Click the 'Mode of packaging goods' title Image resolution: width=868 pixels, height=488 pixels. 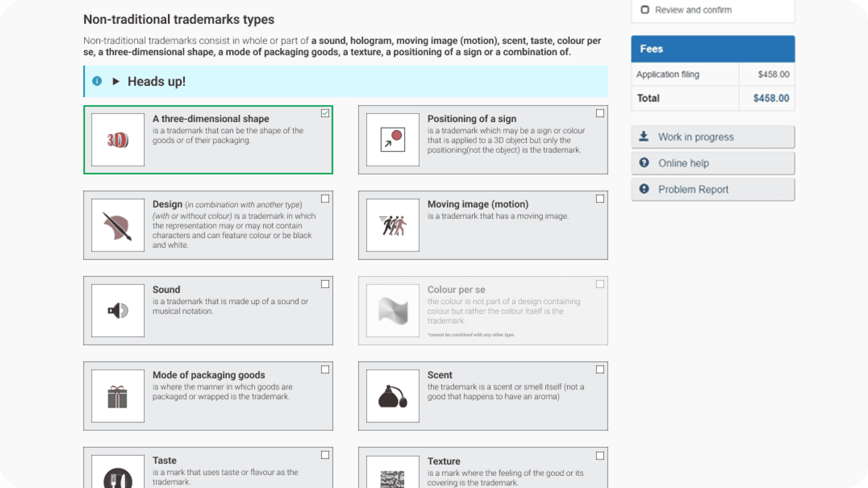(x=208, y=375)
